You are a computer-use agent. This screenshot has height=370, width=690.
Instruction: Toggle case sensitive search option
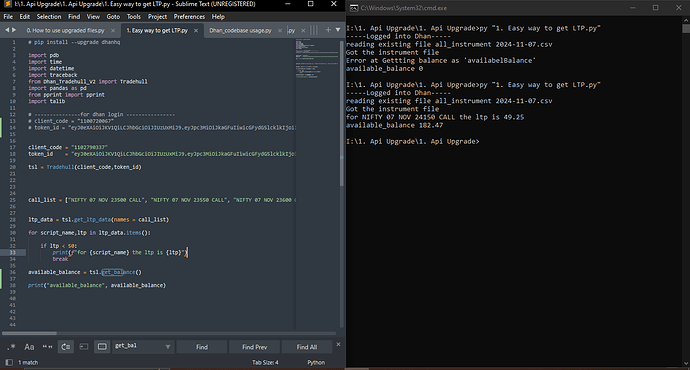29,347
